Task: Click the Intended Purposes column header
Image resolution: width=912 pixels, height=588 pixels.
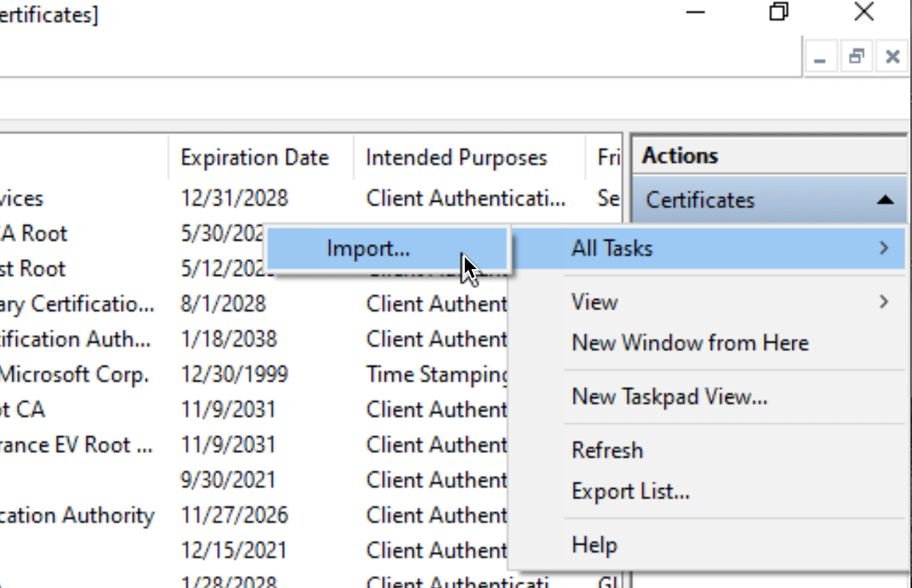Action: tap(455, 158)
